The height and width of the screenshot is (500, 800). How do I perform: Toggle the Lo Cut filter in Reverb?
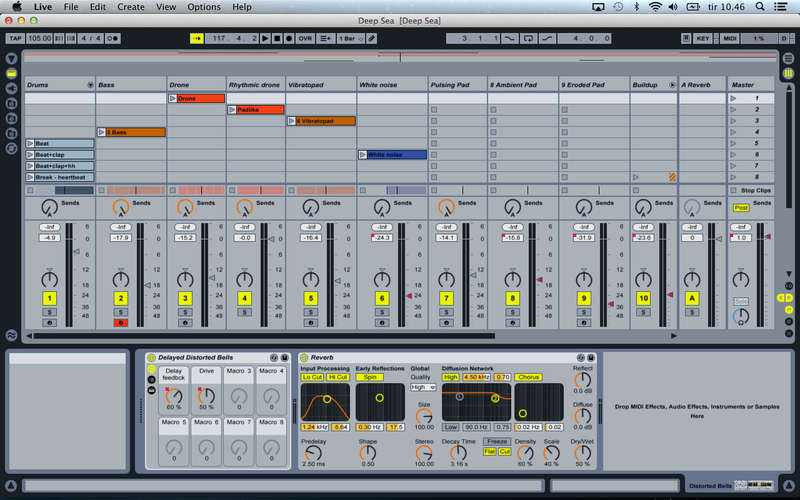point(312,377)
